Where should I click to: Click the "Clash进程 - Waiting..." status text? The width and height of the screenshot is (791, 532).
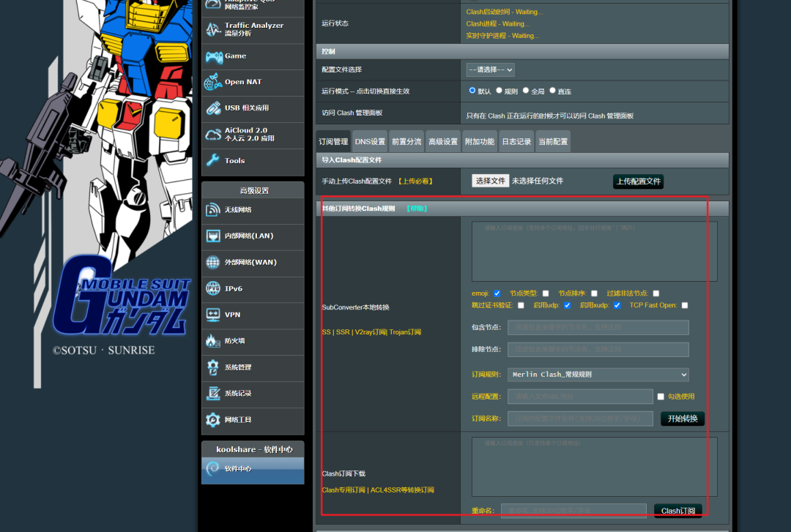click(x=498, y=23)
